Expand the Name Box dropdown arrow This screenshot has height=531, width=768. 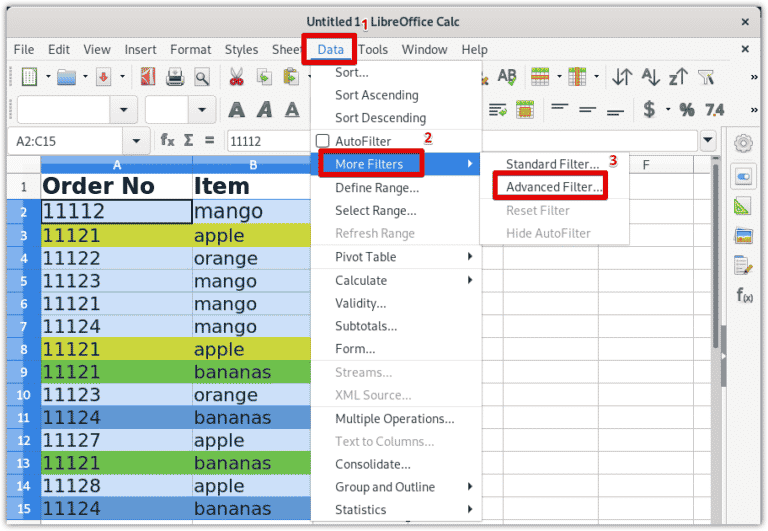(x=136, y=142)
